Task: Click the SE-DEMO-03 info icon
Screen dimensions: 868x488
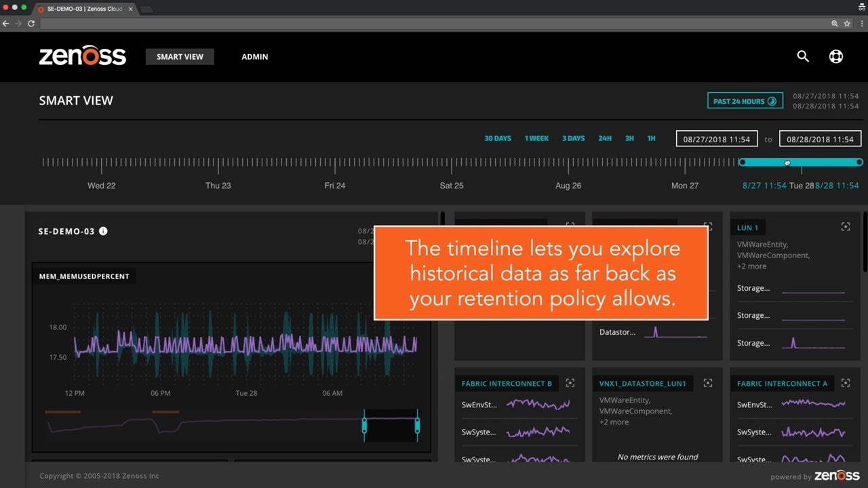Action: pos(103,231)
